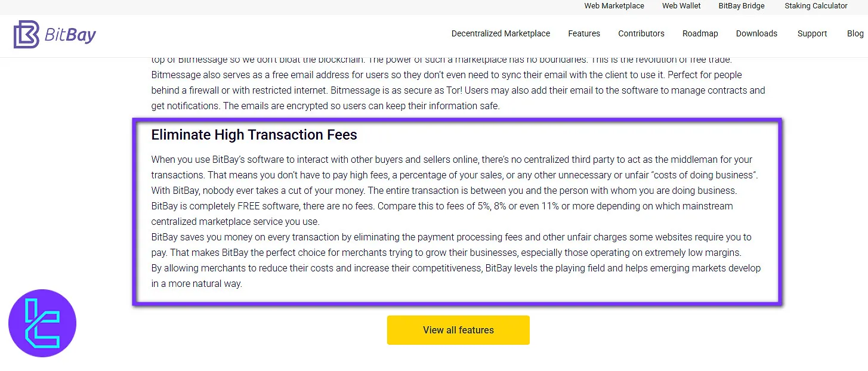Go to BitBay Bridge

coord(742,6)
